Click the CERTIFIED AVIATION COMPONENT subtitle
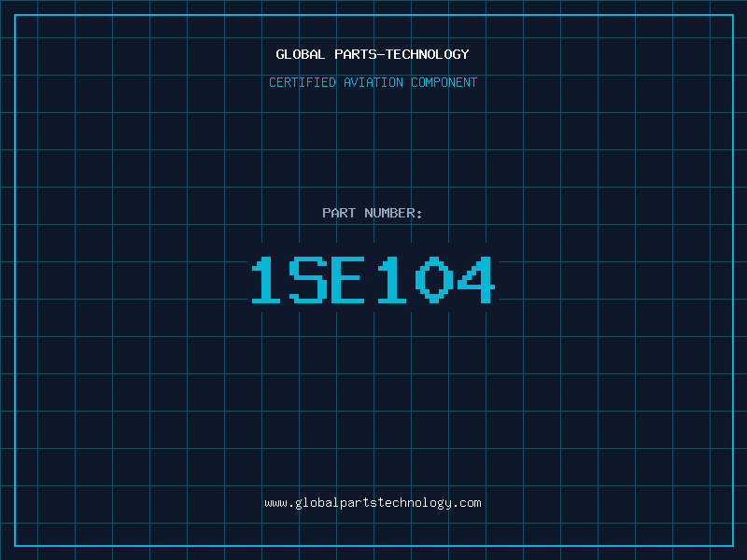The width and height of the screenshot is (747, 560). pyautogui.click(x=373, y=83)
